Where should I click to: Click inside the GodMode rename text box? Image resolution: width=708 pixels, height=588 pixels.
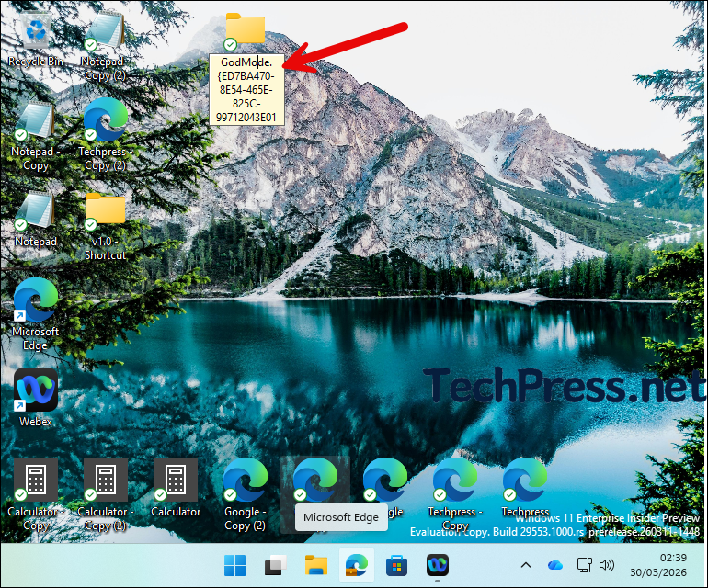point(246,89)
